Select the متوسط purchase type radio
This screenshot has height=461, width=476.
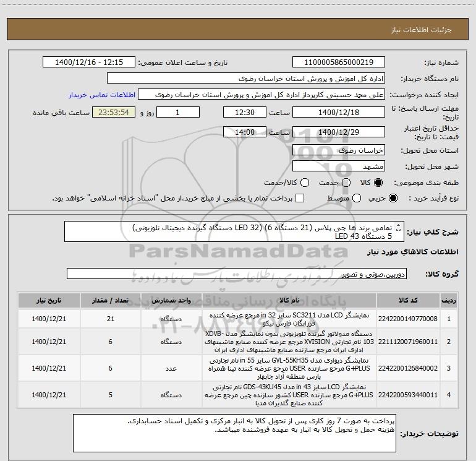357,198
